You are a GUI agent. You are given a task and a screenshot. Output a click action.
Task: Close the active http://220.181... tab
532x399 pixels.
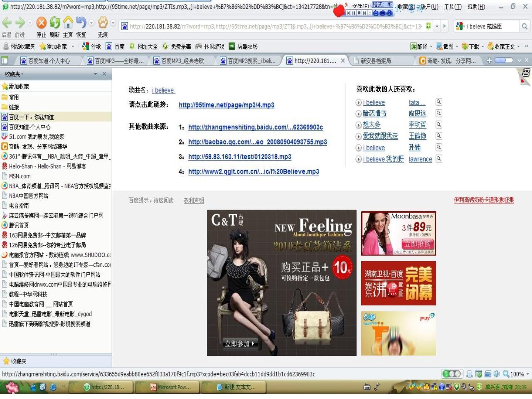tap(343, 61)
